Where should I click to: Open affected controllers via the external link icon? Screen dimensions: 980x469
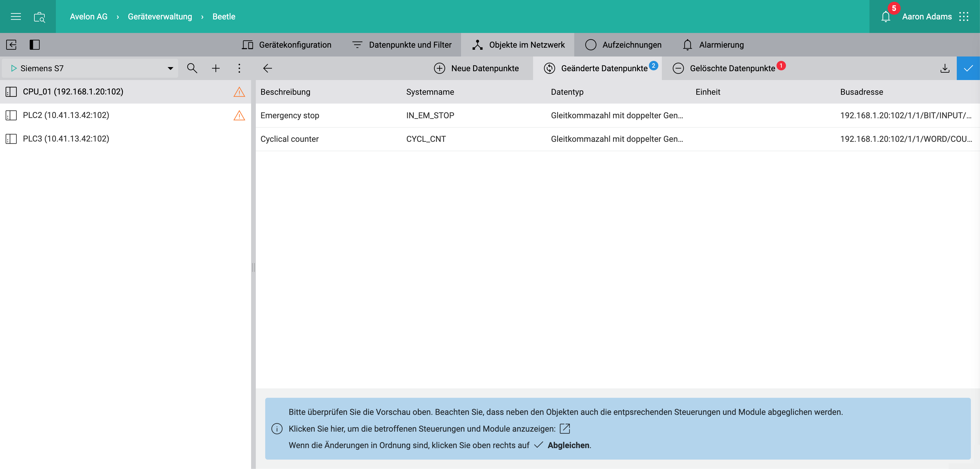pos(565,428)
